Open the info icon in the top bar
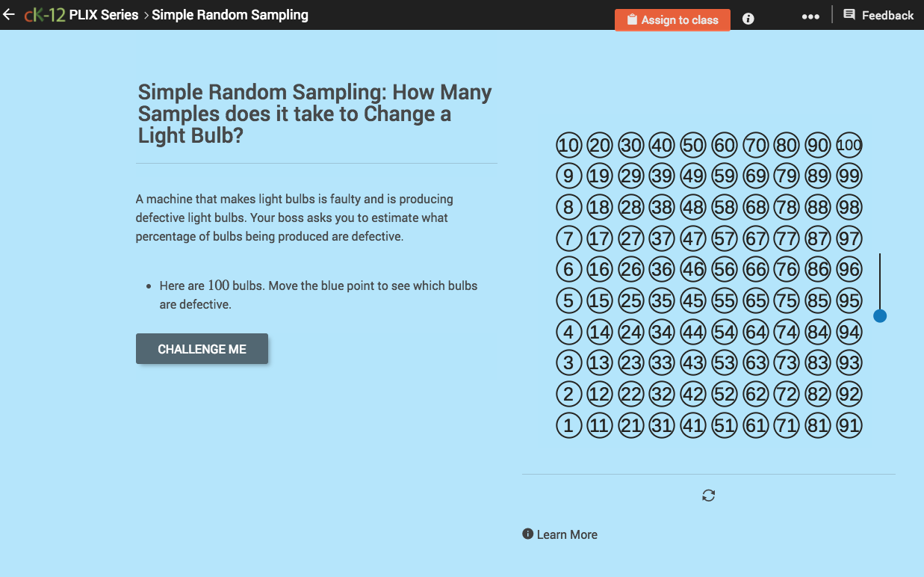Screen dimensions: 924x577 tap(748, 19)
